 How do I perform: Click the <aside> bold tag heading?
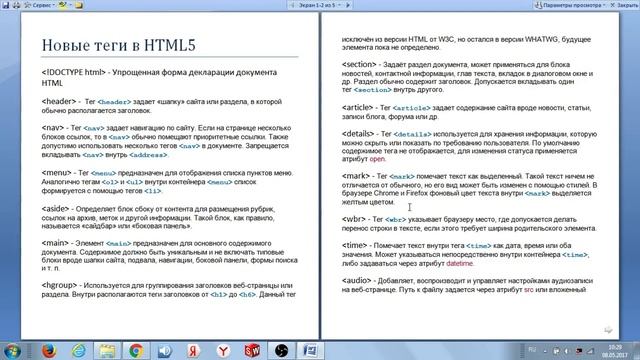click(56, 209)
